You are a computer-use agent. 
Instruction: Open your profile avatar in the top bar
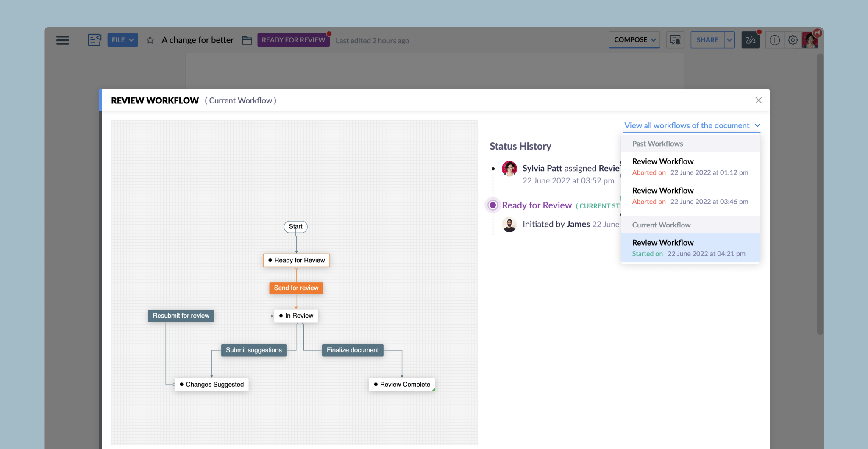tap(811, 40)
